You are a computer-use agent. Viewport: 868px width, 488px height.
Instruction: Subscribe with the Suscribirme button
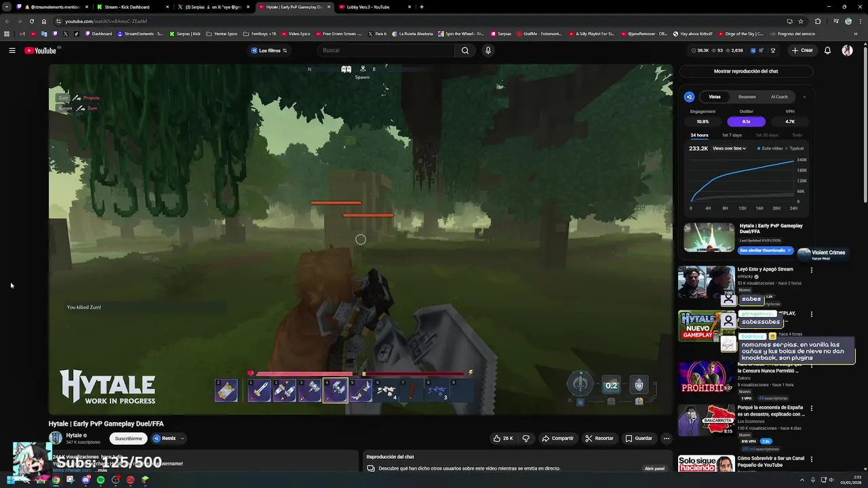(x=128, y=439)
